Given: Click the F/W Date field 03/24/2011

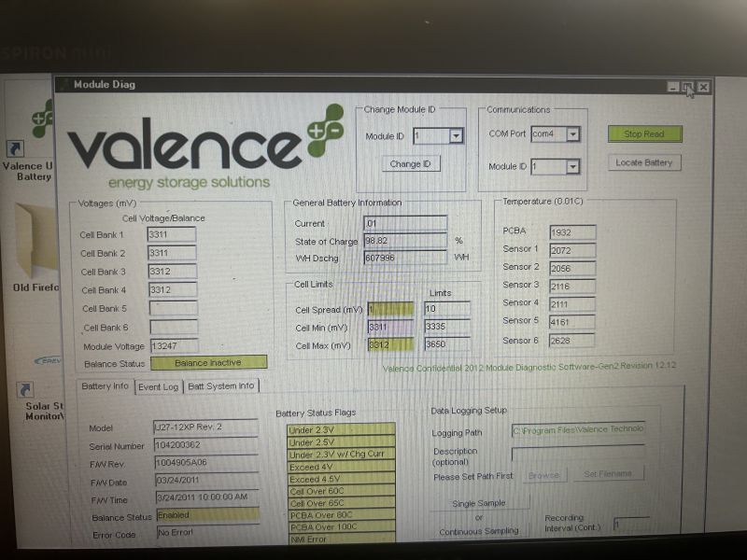Looking at the screenshot, I should [207, 480].
